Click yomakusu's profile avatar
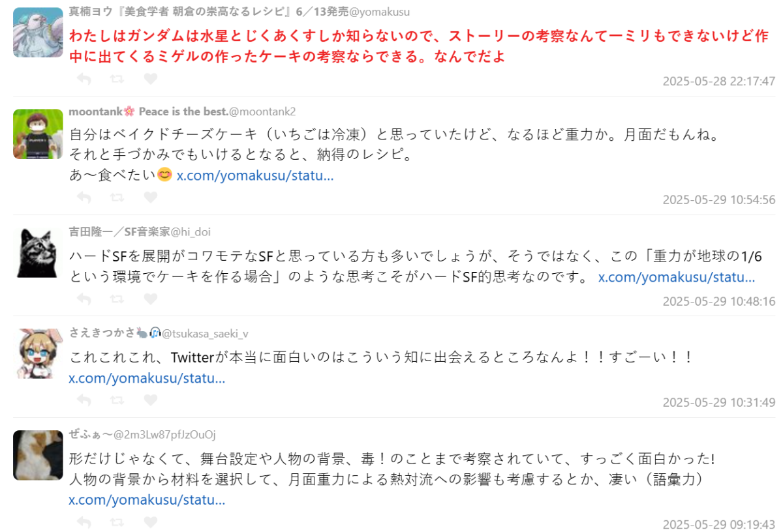This screenshot has width=783, height=532. [x=38, y=33]
